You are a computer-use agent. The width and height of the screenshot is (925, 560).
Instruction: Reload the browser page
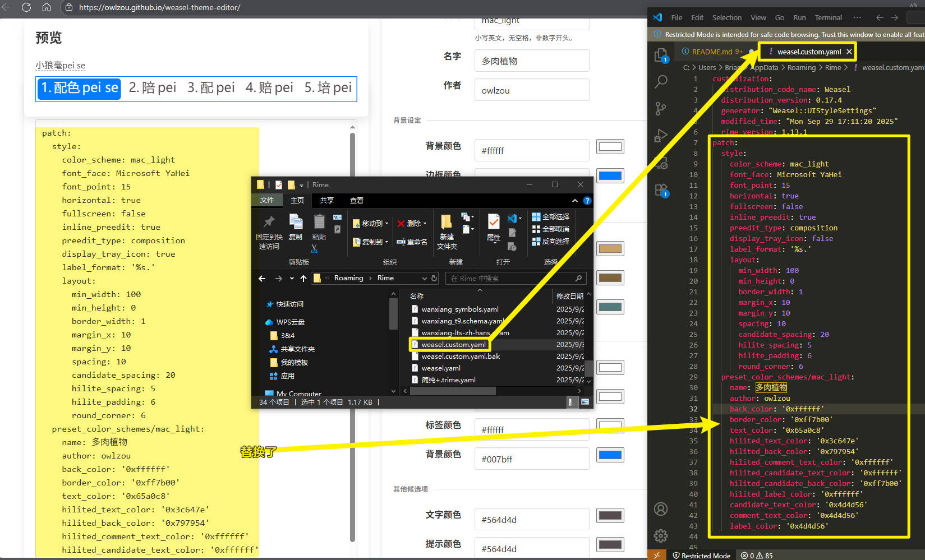[26, 7]
